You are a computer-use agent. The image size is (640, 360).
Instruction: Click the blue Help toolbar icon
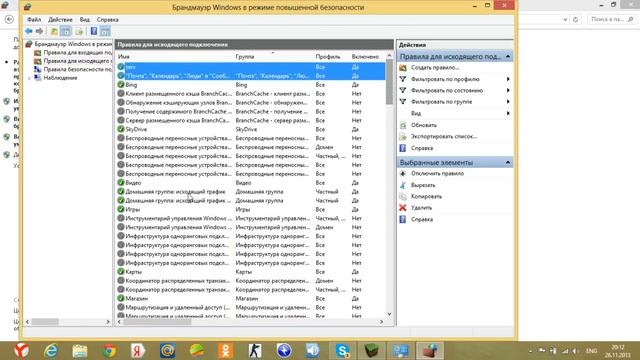94,31
